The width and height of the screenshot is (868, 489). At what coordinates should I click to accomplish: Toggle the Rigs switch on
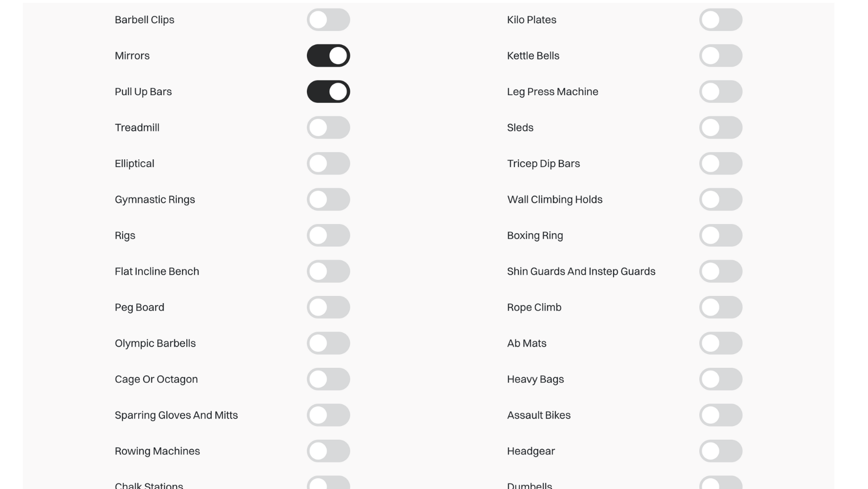click(328, 236)
